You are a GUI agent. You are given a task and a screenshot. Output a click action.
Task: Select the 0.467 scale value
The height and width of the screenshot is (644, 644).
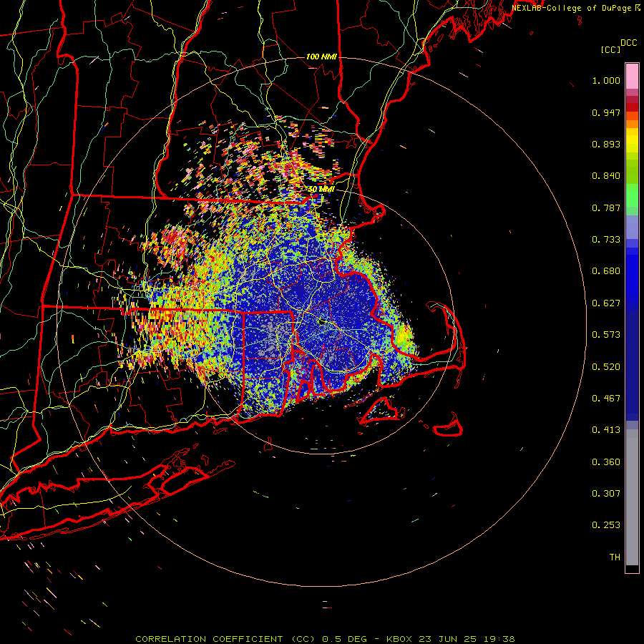pos(606,399)
